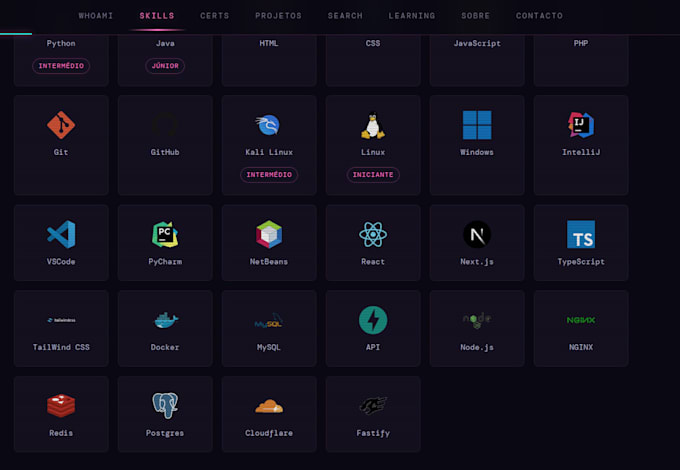Click the INTERMÉDIO badge under Python

[61, 66]
